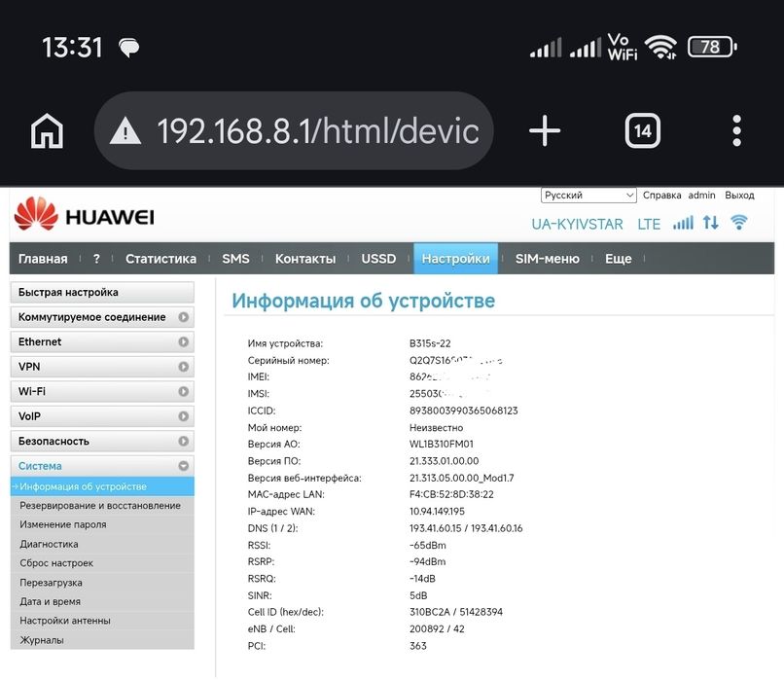Image resolution: width=784 pixels, height=680 pixels.
Task: Open the language dropdown showing Русский
Action: (x=588, y=195)
